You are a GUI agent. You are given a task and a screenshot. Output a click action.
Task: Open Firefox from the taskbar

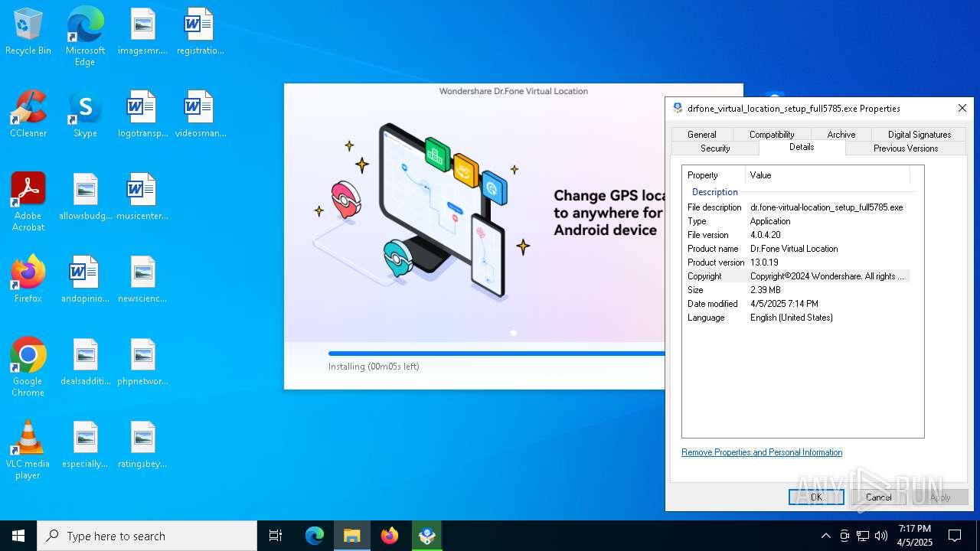tap(390, 536)
